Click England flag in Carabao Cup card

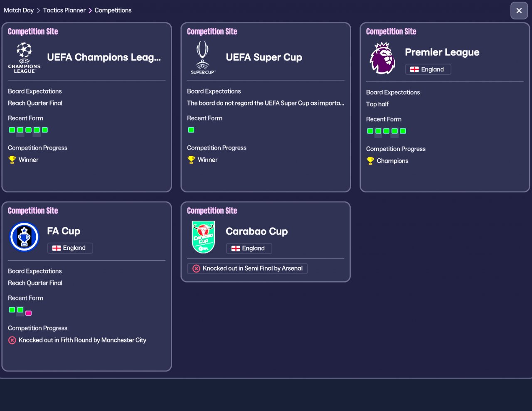point(236,249)
